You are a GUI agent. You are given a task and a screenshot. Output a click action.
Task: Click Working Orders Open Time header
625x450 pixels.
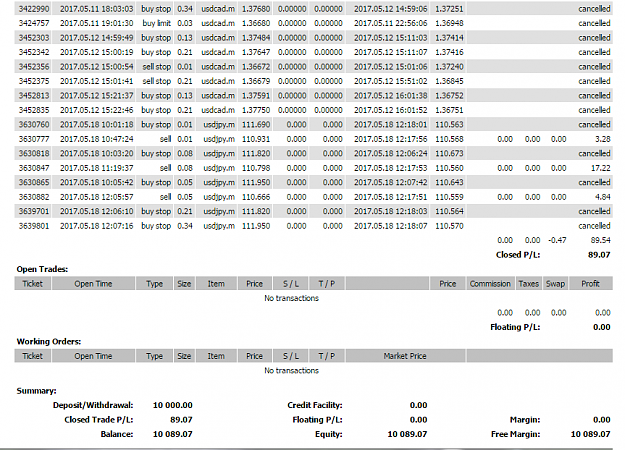93,356
